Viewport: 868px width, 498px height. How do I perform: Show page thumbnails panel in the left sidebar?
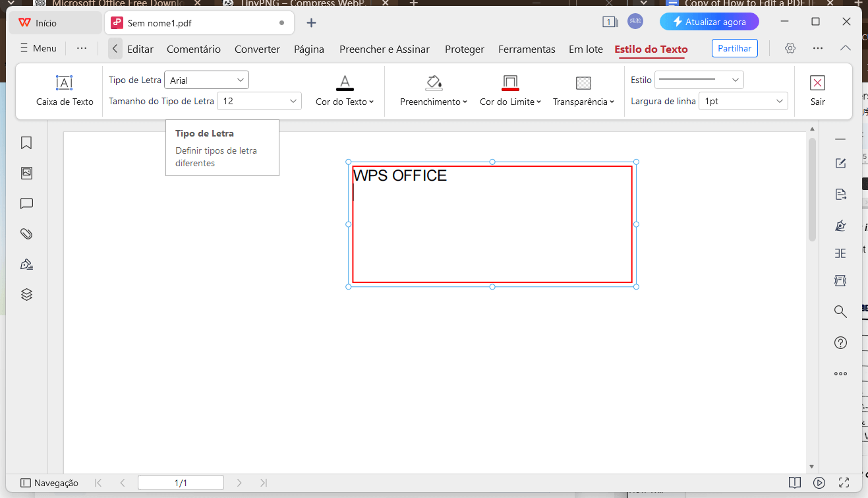coord(26,173)
